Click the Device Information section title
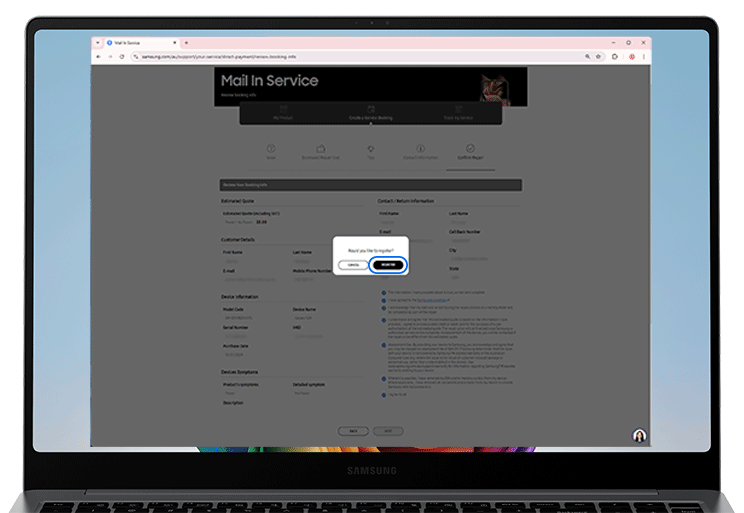The width and height of the screenshot is (744, 513). pyautogui.click(x=240, y=297)
